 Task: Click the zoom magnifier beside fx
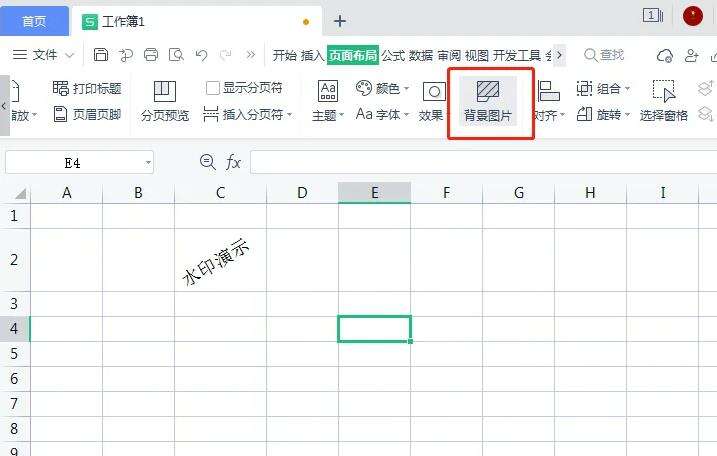(x=208, y=162)
